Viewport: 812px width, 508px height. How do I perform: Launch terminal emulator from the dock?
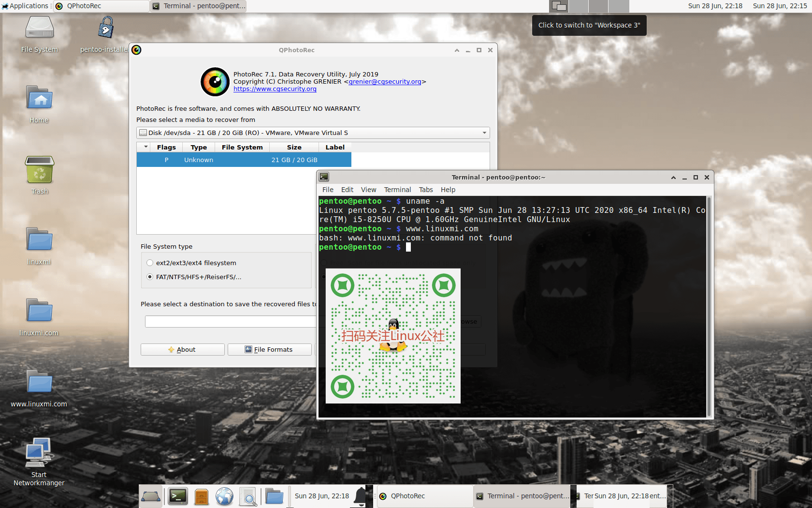tap(178, 496)
